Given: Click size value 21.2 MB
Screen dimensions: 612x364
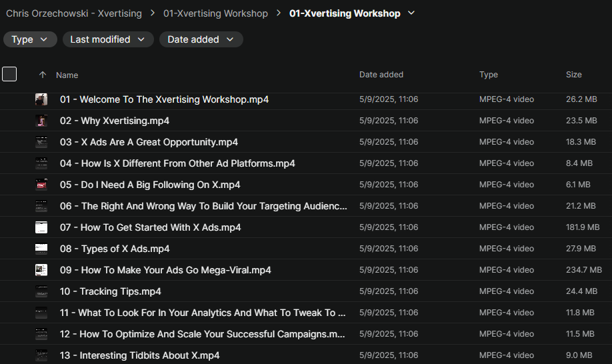Looking at the screenshot, I should [581, 206].
